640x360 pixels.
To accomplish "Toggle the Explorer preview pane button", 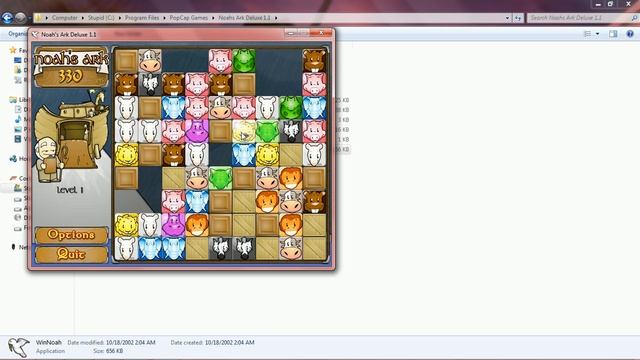I will 613,34.
